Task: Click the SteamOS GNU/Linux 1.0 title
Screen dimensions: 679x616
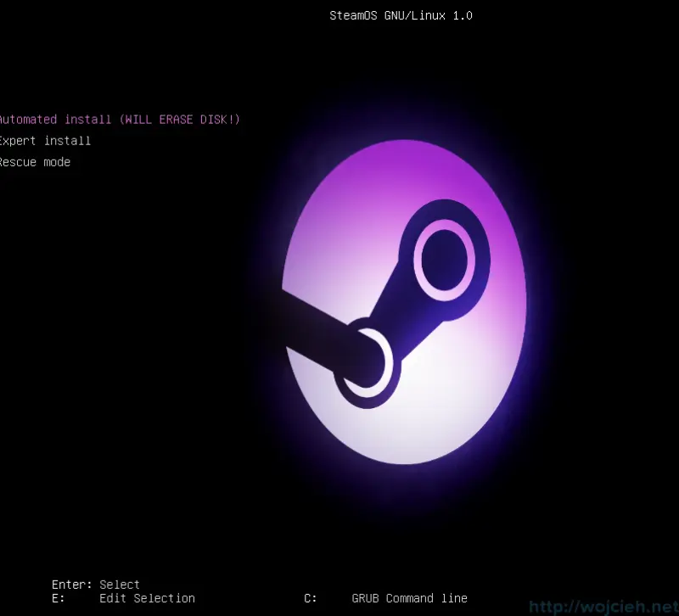Action: point(401,15)
